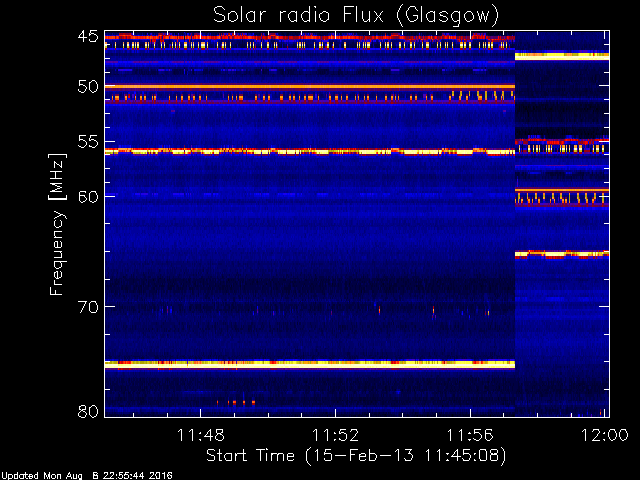
Task: Select the 11:52 time tick label
Action: point(336,435)
